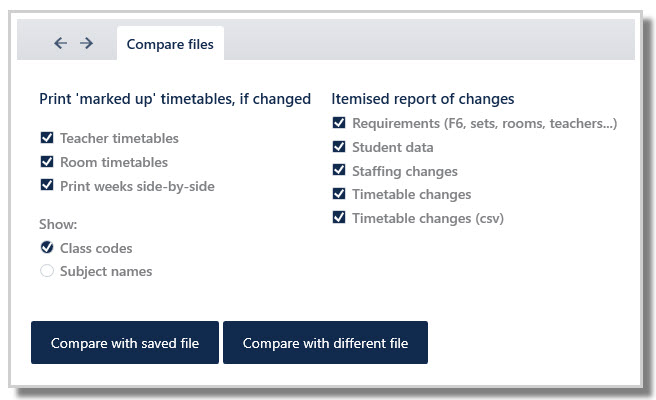Untick the Teacher timetables checkbox

[x=47, y=138]
